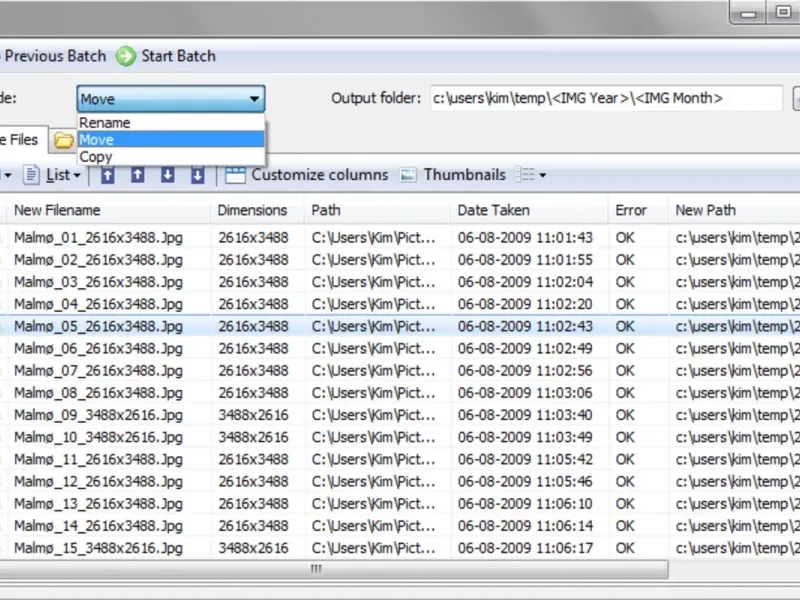Sort by Date Taken column header
800x600 pixels.
(529, 210)
